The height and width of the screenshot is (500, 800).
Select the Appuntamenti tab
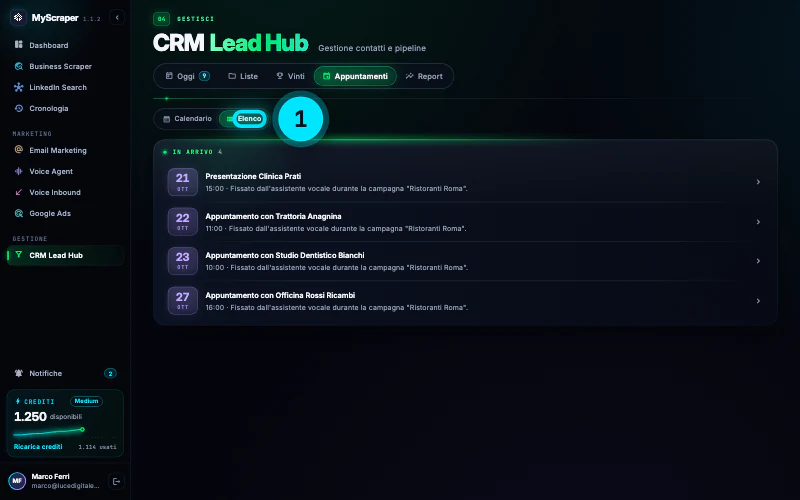click(355, 76)
